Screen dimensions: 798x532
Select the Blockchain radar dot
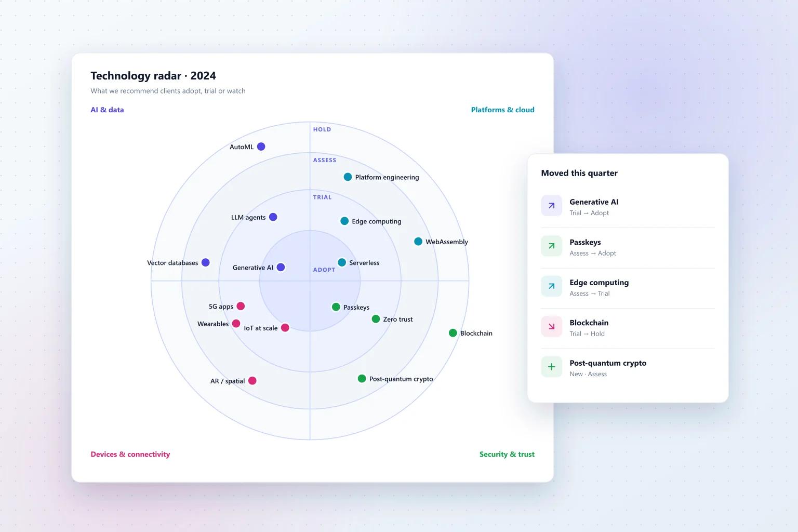(x=453, y=333)
